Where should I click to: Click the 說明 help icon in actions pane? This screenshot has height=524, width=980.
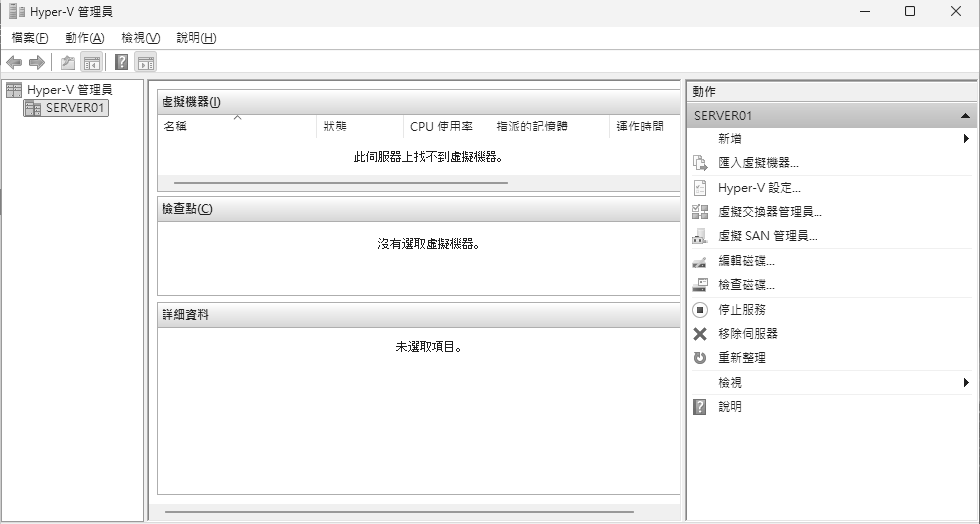point(700,407)
